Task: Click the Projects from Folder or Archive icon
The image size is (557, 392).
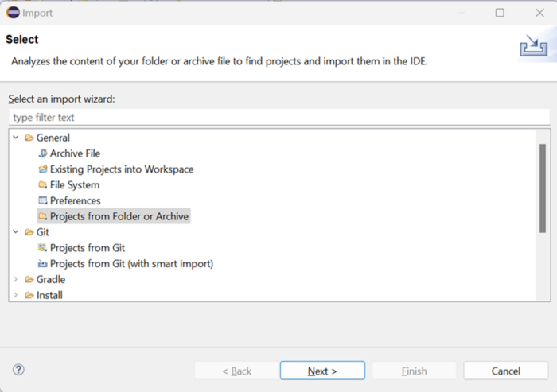Action: point(43,216)
